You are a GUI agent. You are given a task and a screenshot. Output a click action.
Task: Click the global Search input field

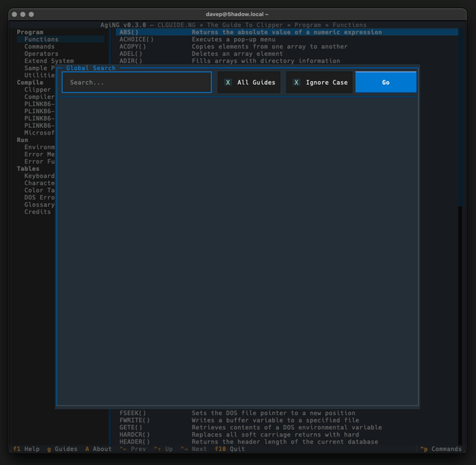point(137,83)
